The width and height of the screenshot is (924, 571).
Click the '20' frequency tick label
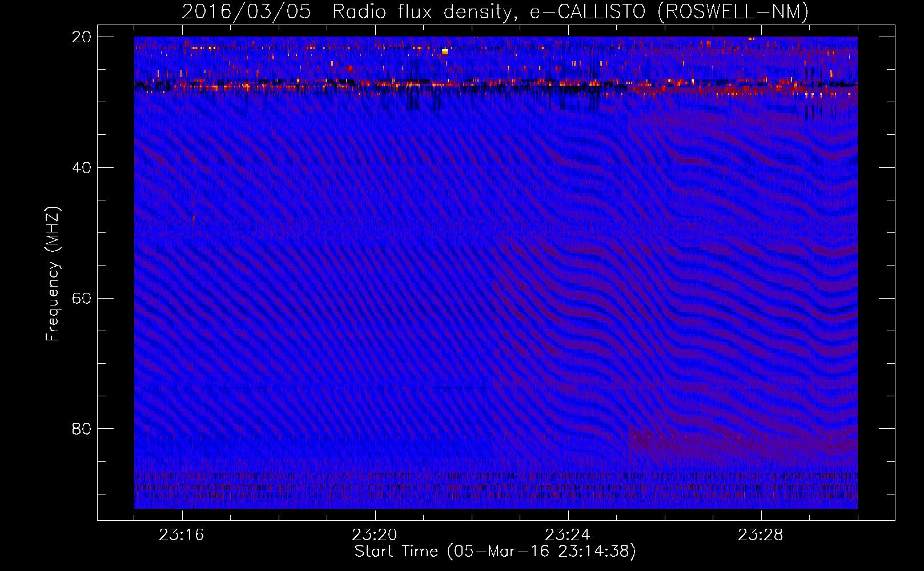(82, 37)
